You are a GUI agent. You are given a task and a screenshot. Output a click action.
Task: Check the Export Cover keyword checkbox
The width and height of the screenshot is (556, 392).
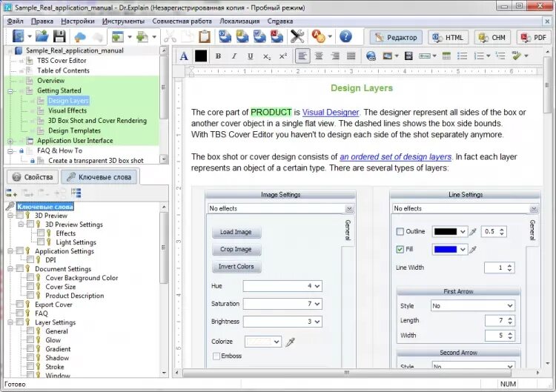pos(20,304)
